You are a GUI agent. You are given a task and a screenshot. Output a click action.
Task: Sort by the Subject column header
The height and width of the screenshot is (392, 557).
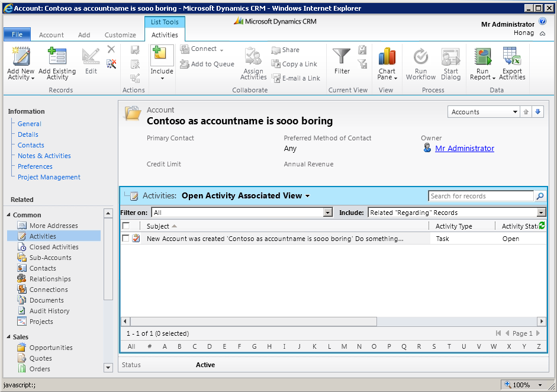pos(158,226)
